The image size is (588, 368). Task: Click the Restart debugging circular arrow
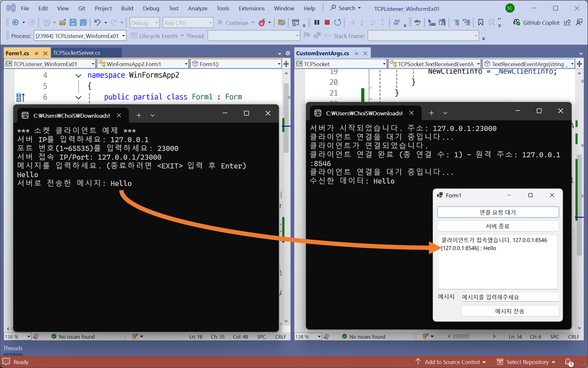tap(338, 22)
